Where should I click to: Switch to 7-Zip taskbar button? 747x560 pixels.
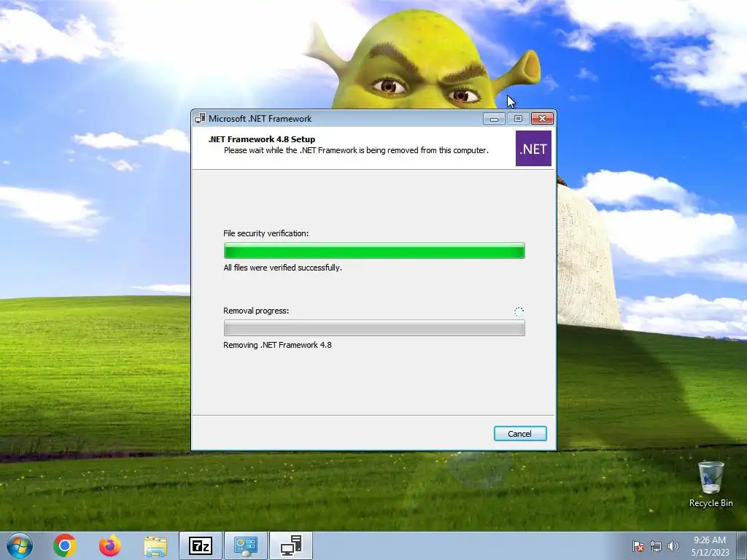(x=201, y=545)
